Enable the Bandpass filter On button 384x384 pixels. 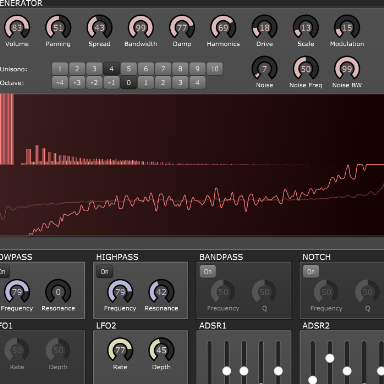coord(208,271)
